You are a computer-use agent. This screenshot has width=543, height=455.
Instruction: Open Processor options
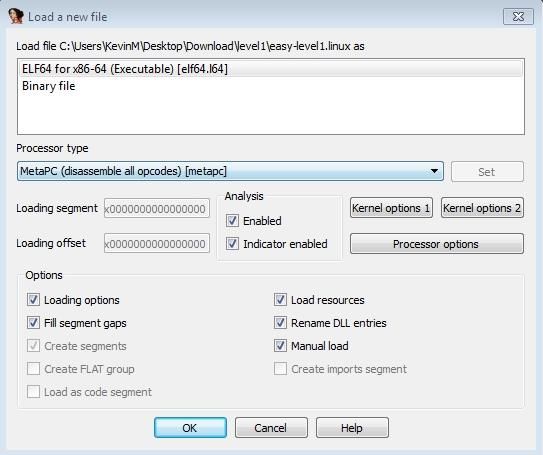tap(437, 244)
